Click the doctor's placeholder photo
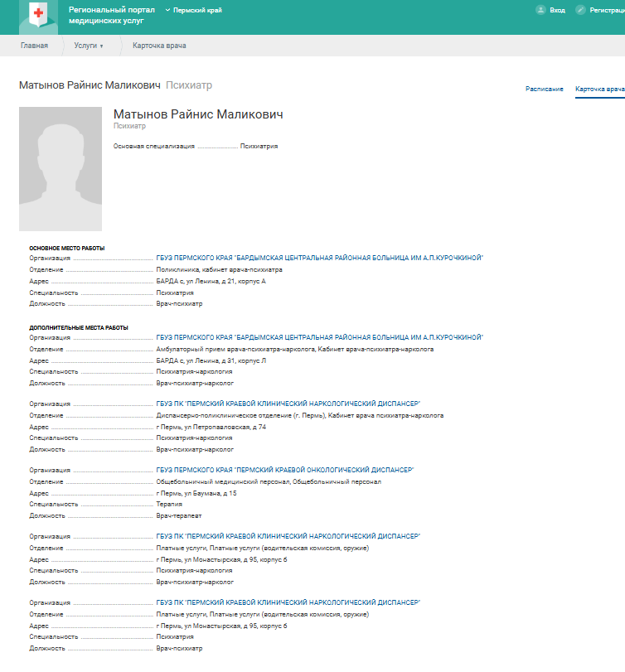625x672 pixels. [x=61, y=169]
